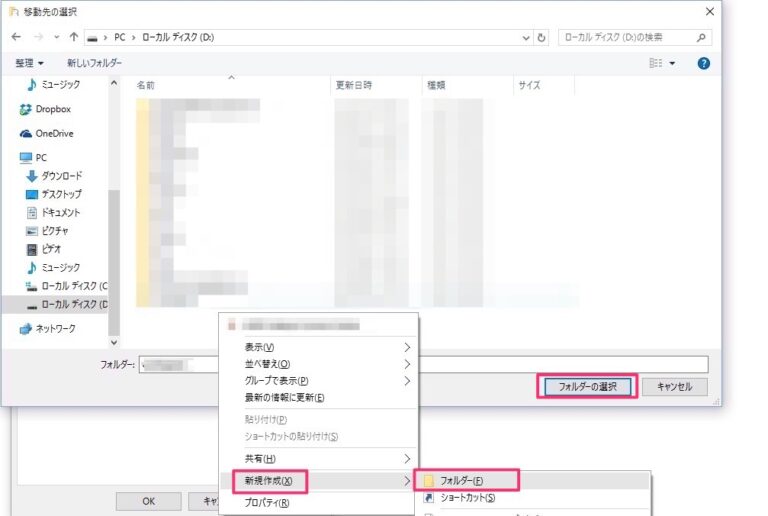Viewport: 768px width, 516px height.
Task: Click the 新しいフォルダー toolbar button
Action: tap(95, 63)
